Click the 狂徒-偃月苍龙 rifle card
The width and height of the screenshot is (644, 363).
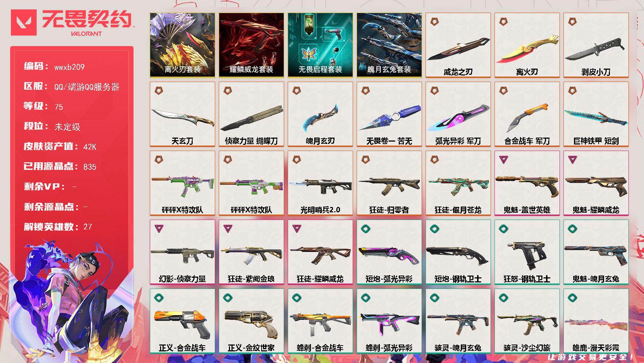(x=458, y=183)
